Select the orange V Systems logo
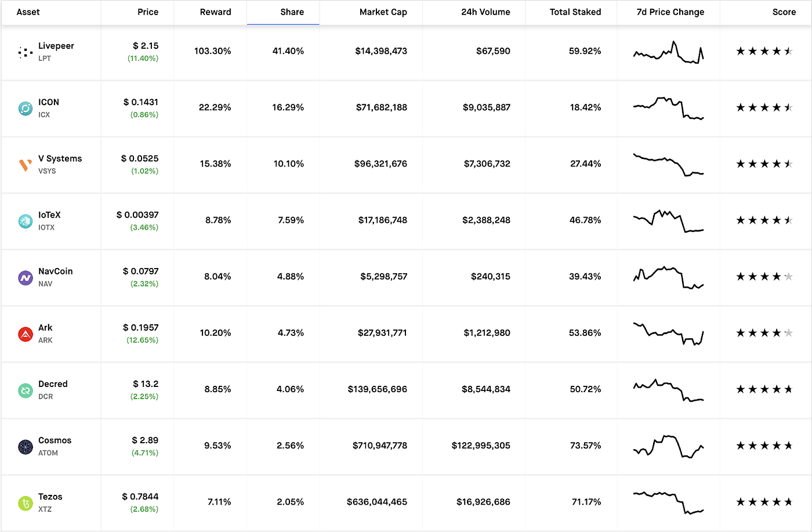 click(26, 164)
